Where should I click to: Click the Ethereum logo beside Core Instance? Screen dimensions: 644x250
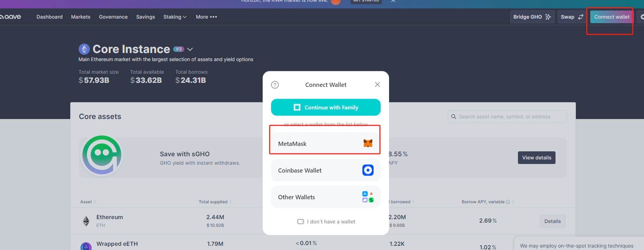(x=84, y=49)
